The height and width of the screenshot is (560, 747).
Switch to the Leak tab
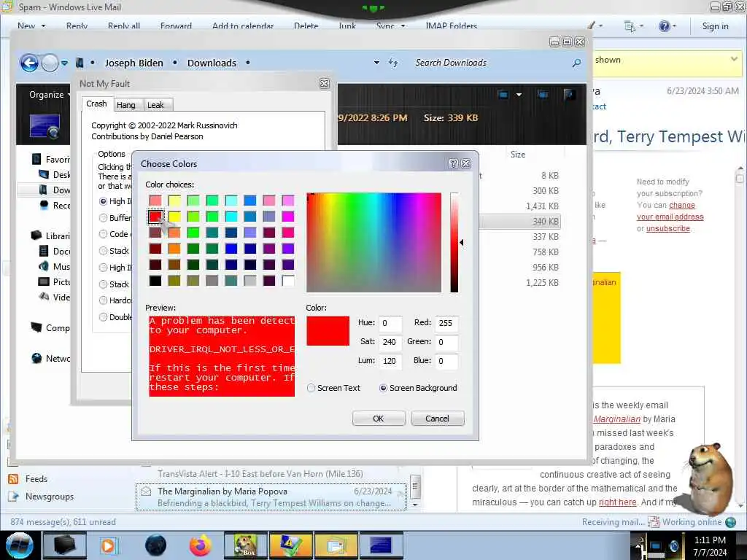click(x=155, y=105)
